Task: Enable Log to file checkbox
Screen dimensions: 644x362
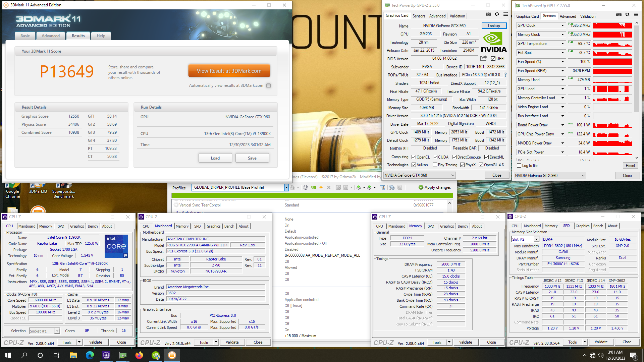Action: [519, 166]
